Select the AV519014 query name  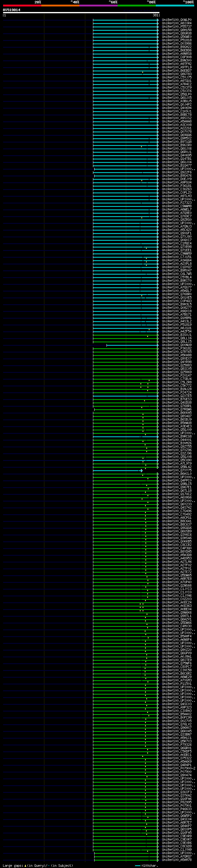click(x=11, y=10)
